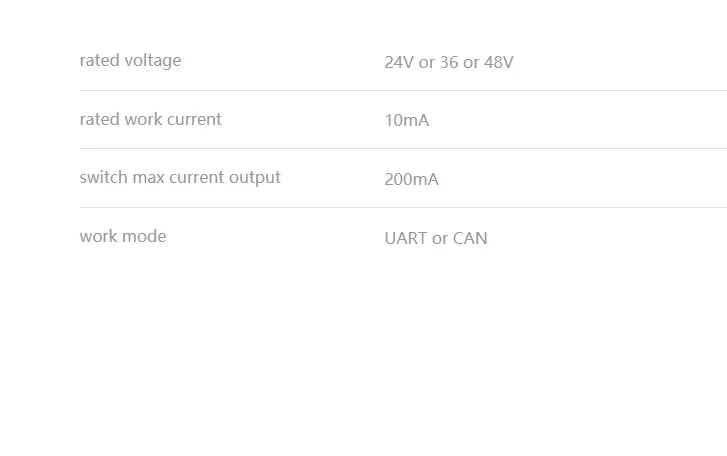Click the 'work mode' label
The image size is (727, 456).
click(x=122, y=237)
